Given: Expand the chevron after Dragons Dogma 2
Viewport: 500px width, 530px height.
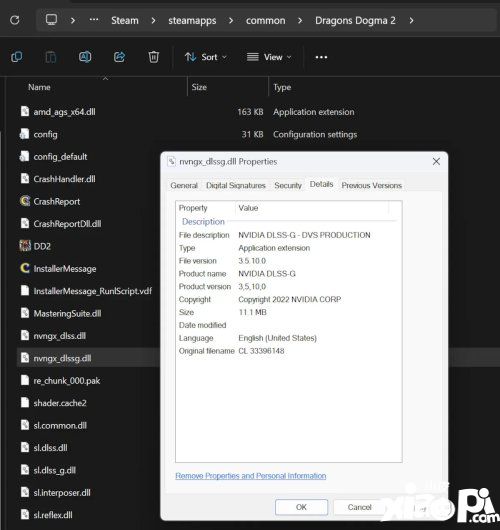Looking at the screenshot, I should pos(411,21).
